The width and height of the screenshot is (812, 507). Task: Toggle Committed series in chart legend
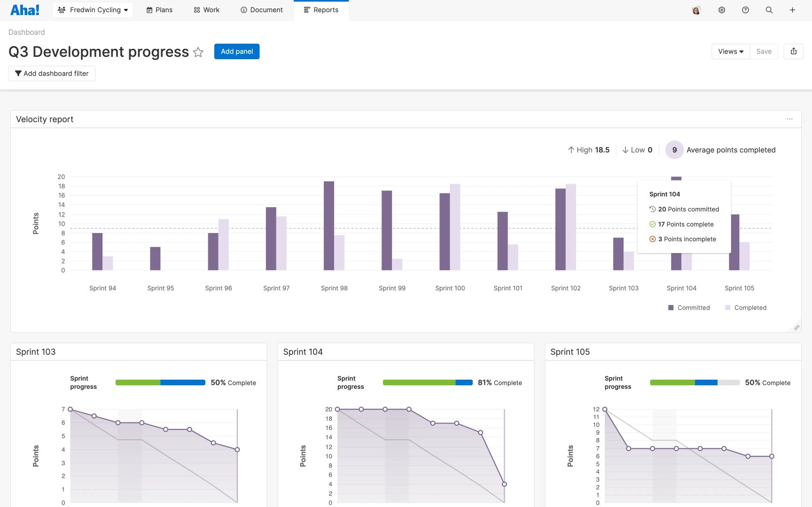point(689,308)
